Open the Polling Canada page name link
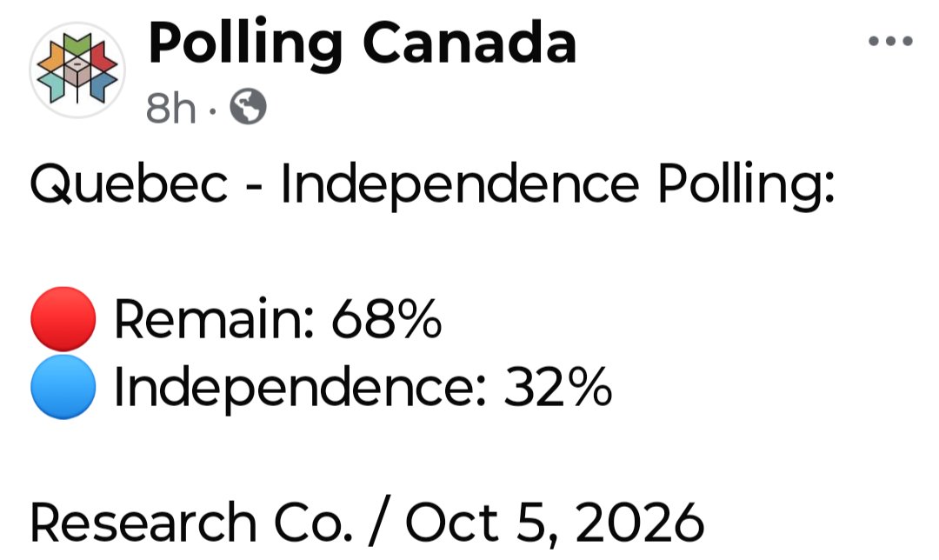 click(363, 43)
